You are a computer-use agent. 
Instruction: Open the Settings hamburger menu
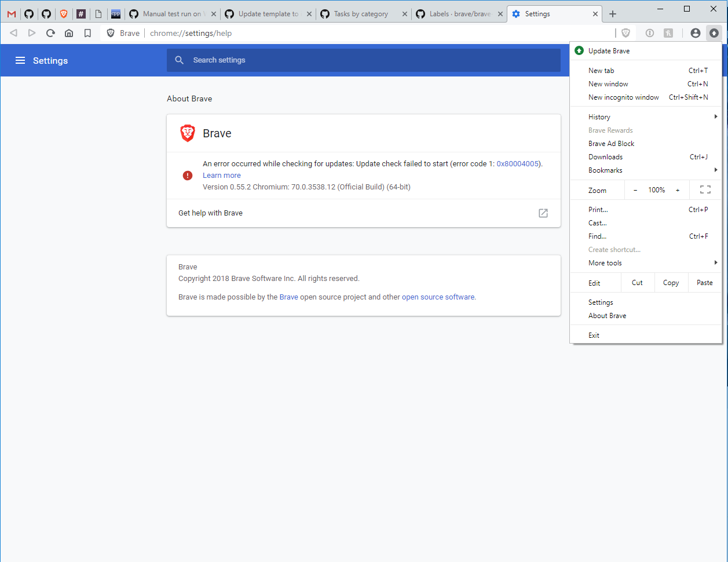(x=20, y=60)
